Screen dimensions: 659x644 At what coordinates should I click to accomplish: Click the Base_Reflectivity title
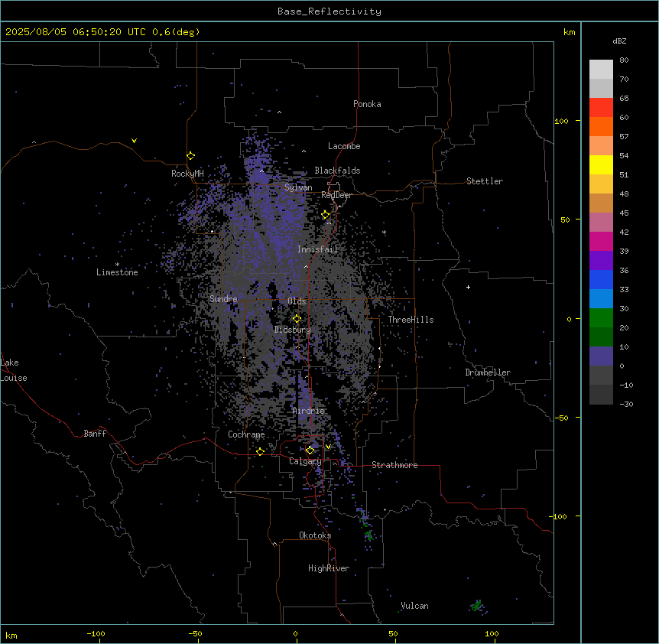[x=329, y=11]
